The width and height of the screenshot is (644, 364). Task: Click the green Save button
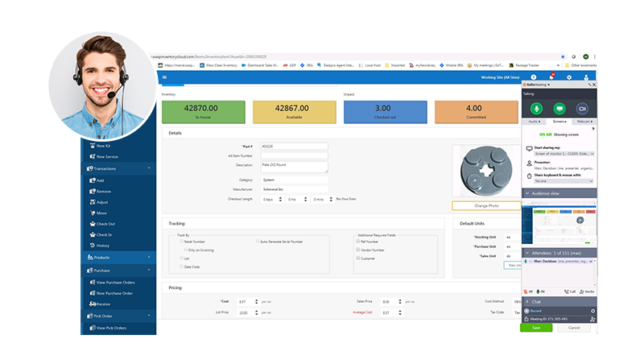point(536,328)
